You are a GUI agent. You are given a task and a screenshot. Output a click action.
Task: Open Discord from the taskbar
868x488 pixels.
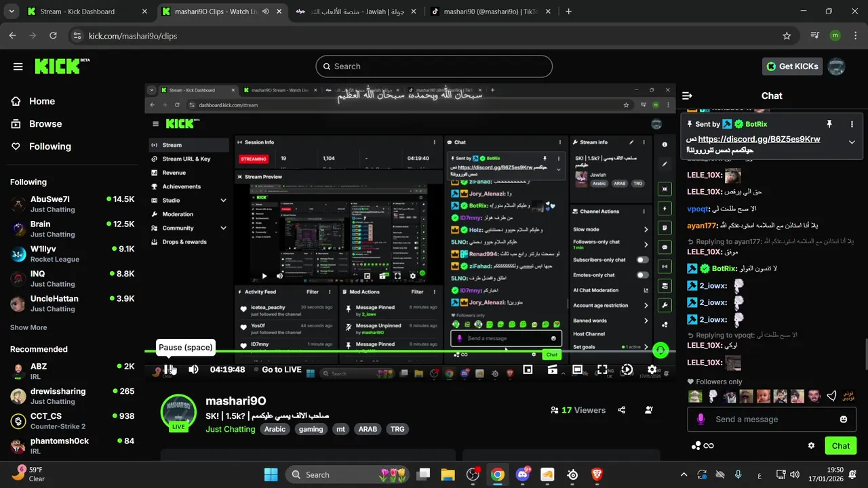523,475
